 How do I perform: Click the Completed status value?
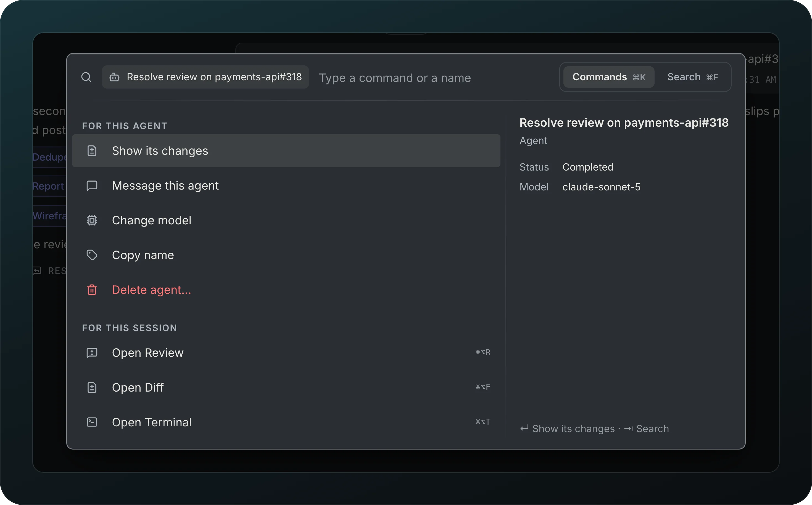(x=588, y=167)
